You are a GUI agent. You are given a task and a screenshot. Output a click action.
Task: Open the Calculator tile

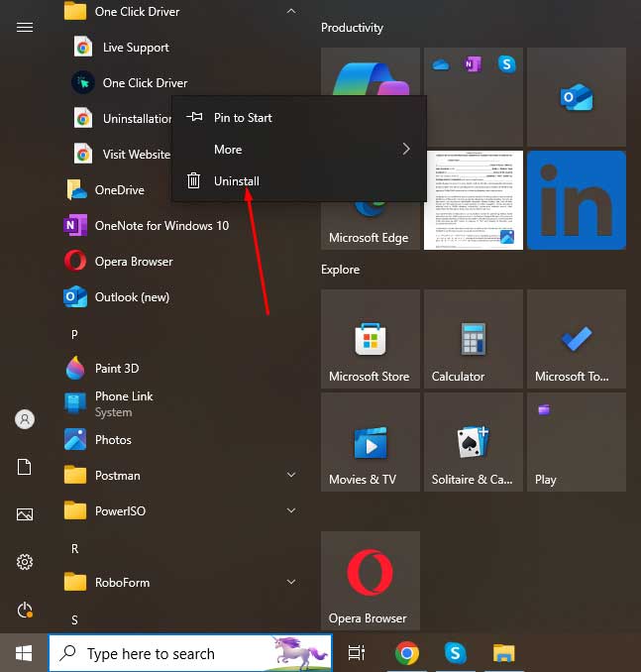coord(473,342)
